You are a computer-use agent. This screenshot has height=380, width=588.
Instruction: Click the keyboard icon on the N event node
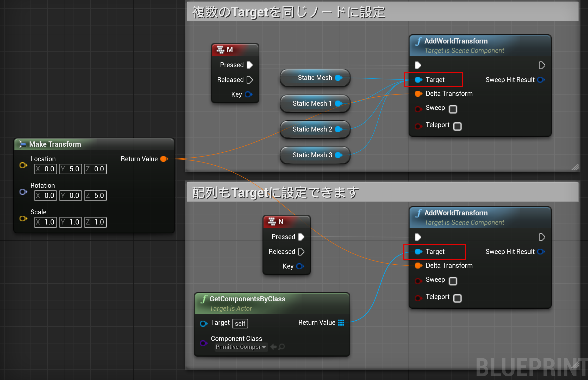pos(272,222)
